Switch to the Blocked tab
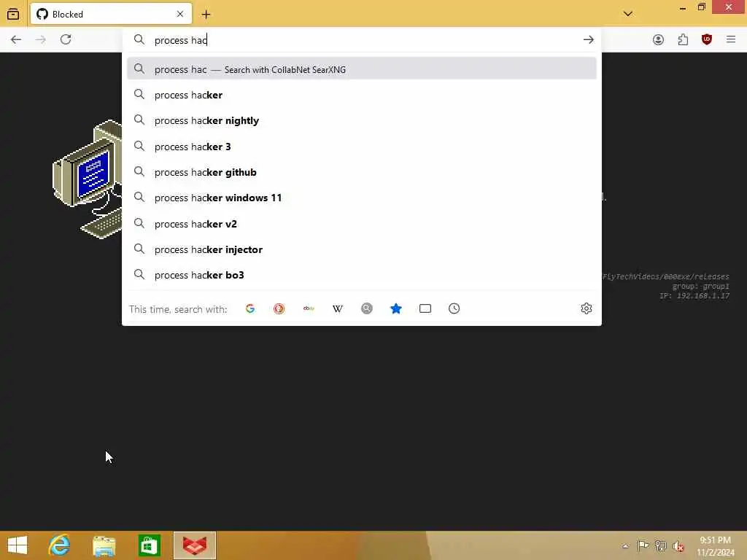The height and width of the screenshot is (560, 747). (111, 15)
